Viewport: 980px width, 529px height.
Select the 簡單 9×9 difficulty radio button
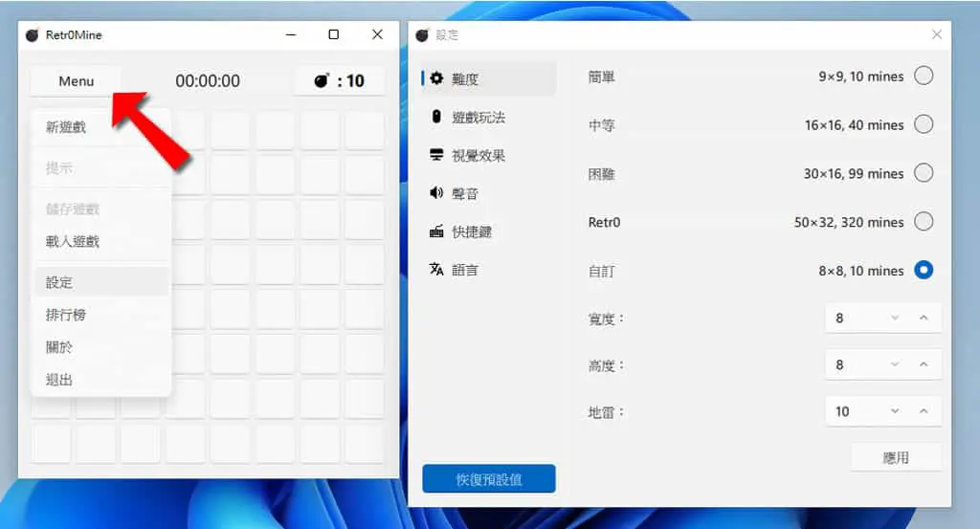(924, 76)
